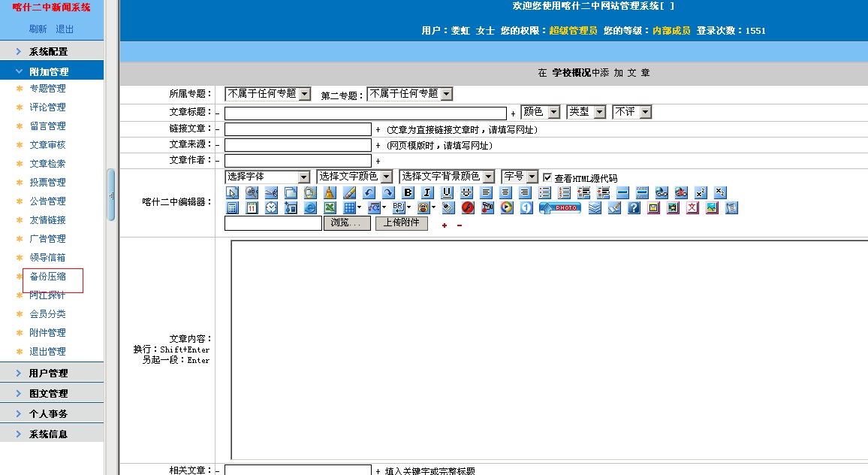The width and height of the screenshot is (868, 475).
Task: Click the calculator icon
Action: [233, 208]
